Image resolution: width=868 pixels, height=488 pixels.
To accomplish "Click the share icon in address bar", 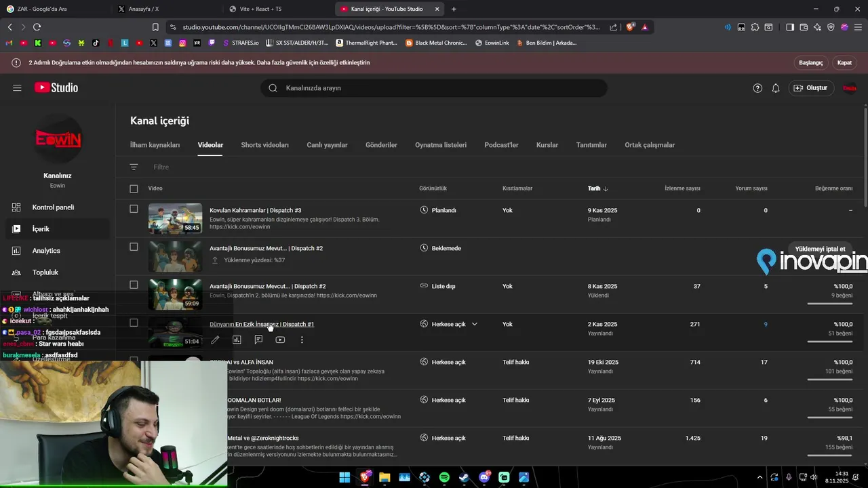I will tap(613, 27).
